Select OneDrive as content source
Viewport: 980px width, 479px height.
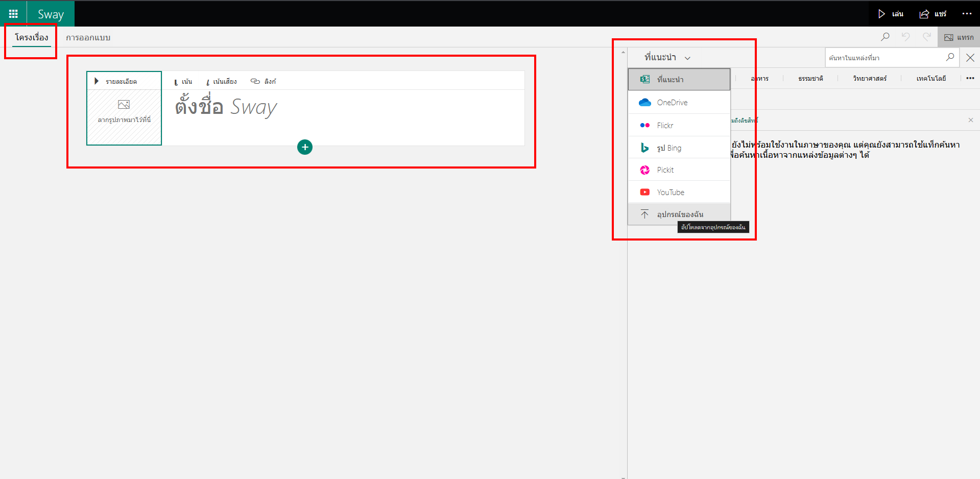coord(679,102)
